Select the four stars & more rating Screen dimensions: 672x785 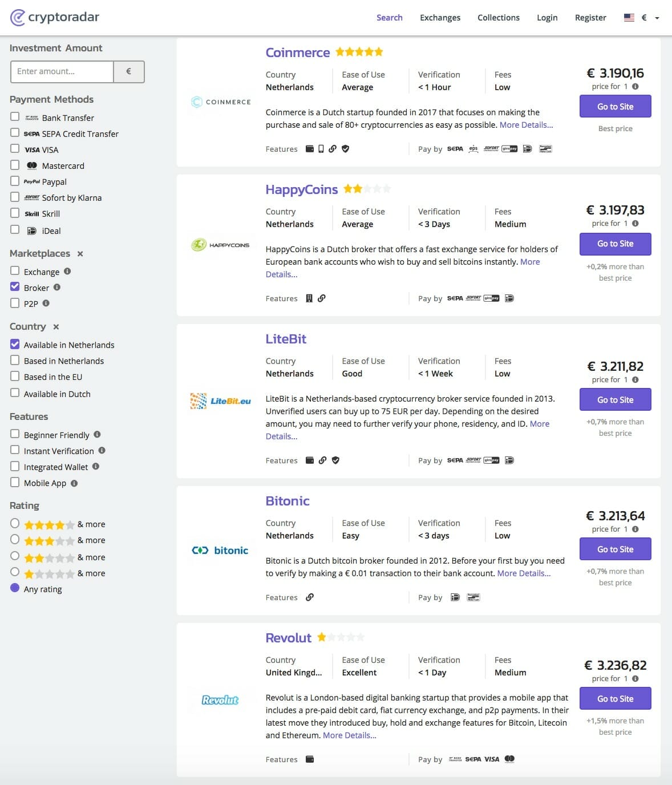tap(15, 523)
